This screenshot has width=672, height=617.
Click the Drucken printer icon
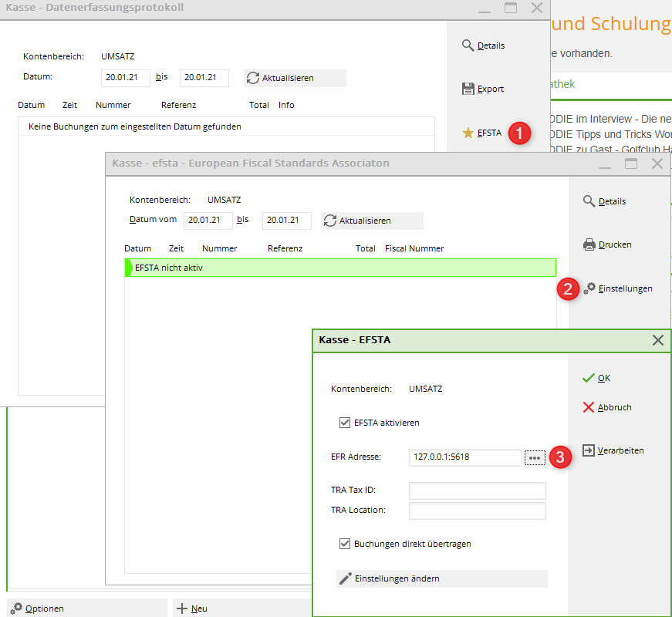coord(589,244)
